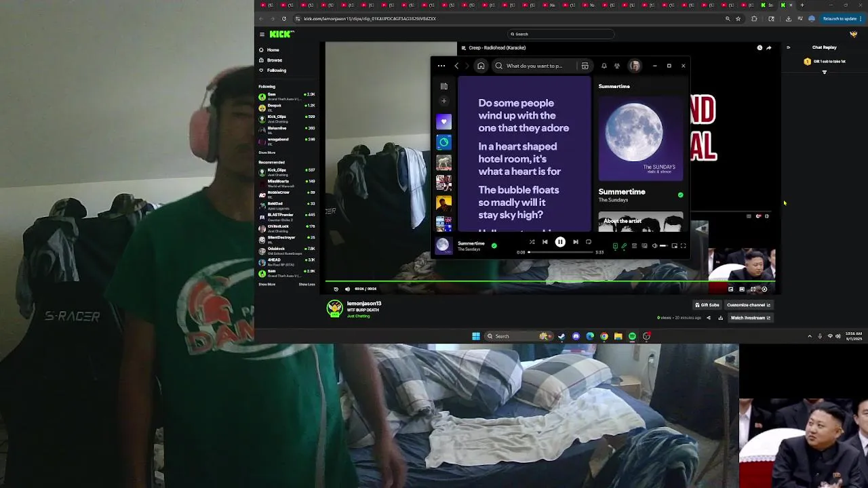Viewport: 868px width, 488px height.
Task: Bookmark this page star
Action: (x=738, y=19)
